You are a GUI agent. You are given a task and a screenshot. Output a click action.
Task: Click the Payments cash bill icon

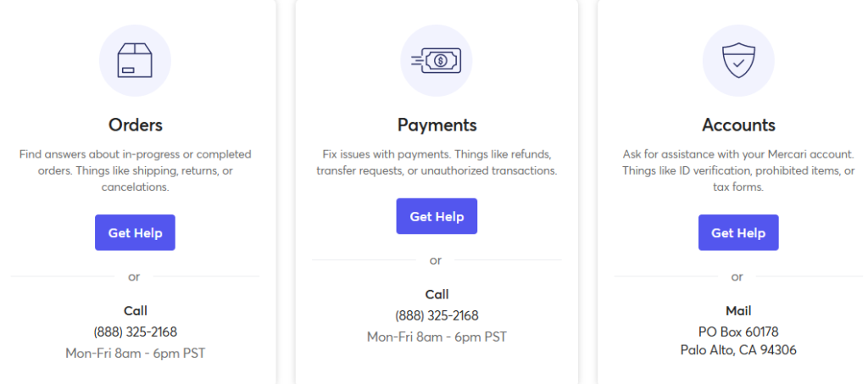click(437, 60)
